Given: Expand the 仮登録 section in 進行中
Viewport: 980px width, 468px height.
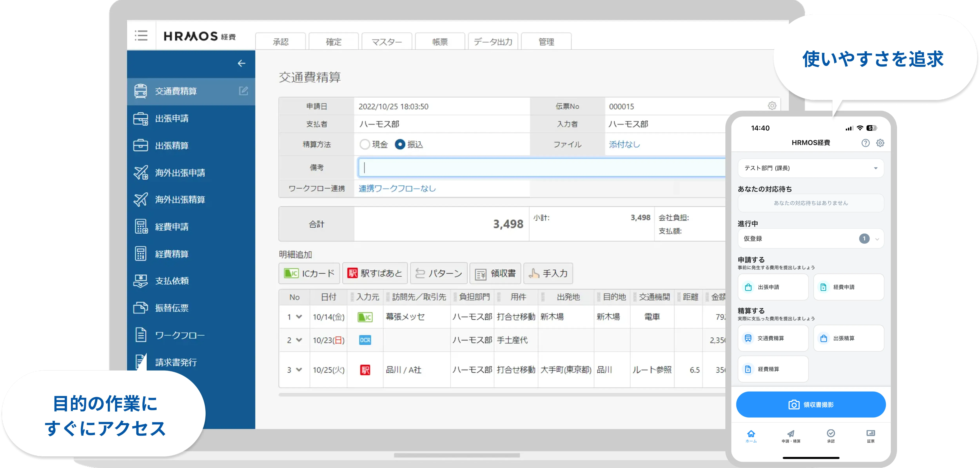Looking at the screenshot, I should (x=877, y=239).
